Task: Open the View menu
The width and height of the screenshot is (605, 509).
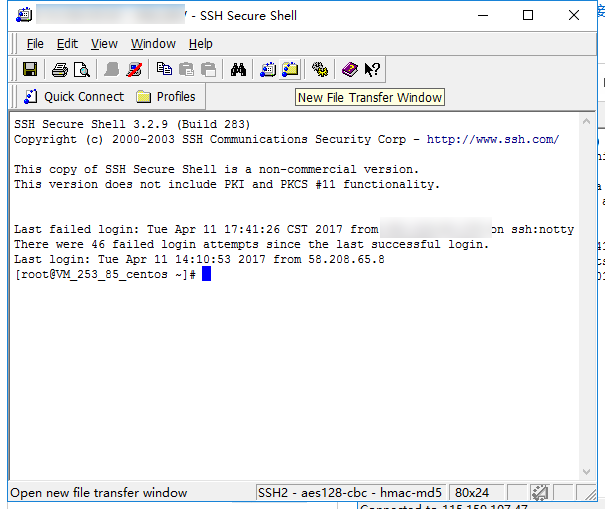Action: pos(104,44)
